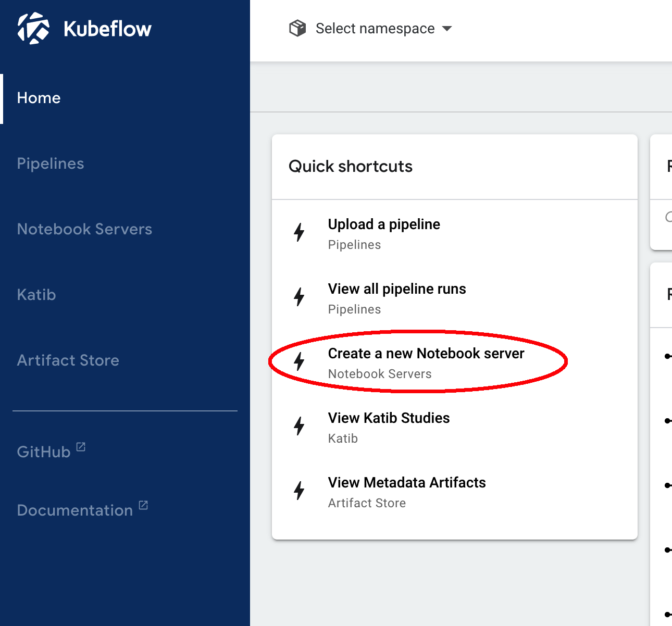Select Artifact Store in the sidebar

[68, 360]
